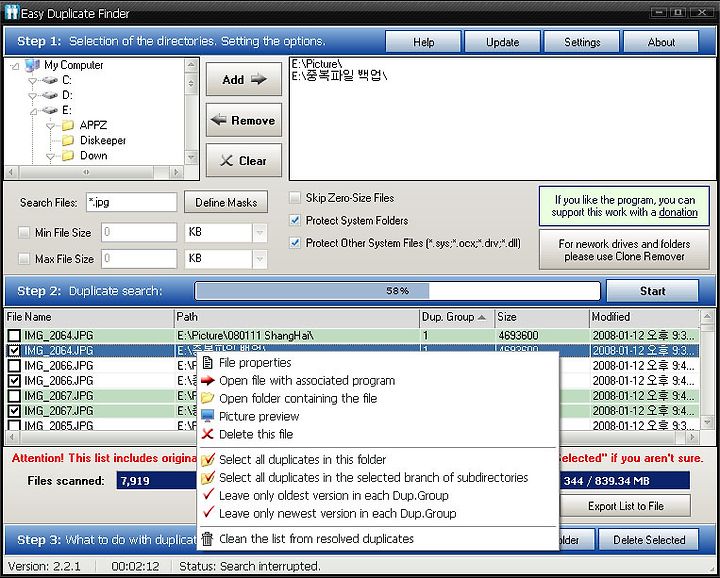
Task: Click the Leave only newest version checkmark icon
Action: (208, 512)
